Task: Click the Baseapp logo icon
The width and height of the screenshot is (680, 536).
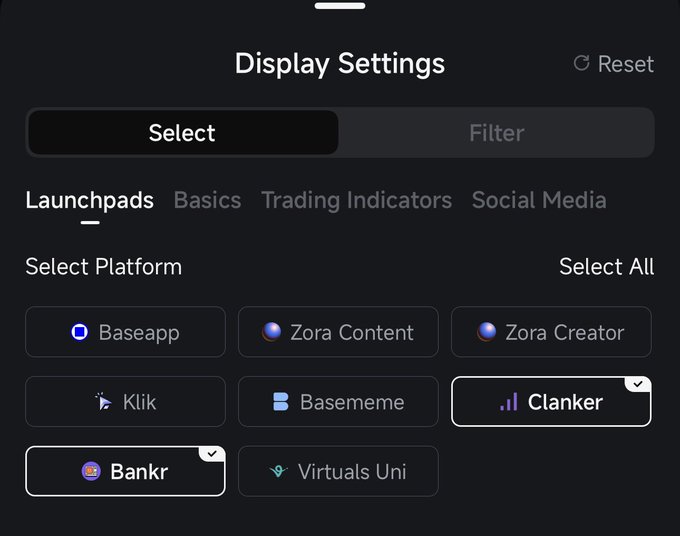Action: tap(80, 332)
